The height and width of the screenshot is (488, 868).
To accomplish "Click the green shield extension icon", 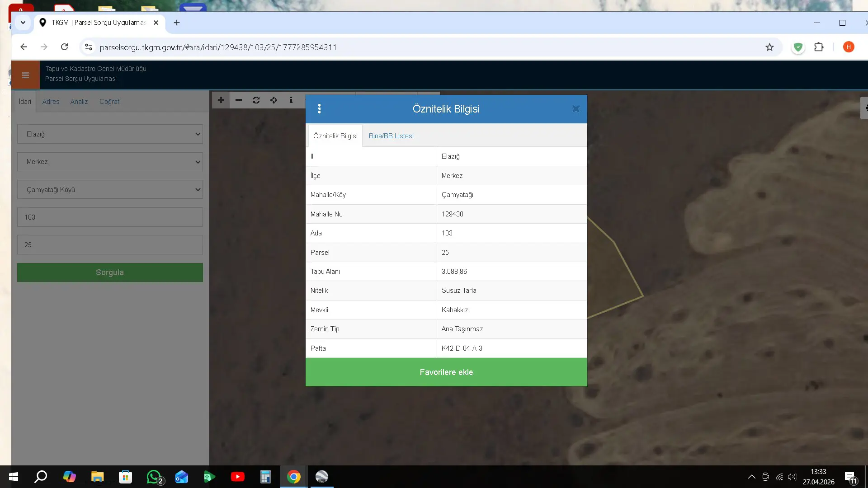I will (798, 47).
